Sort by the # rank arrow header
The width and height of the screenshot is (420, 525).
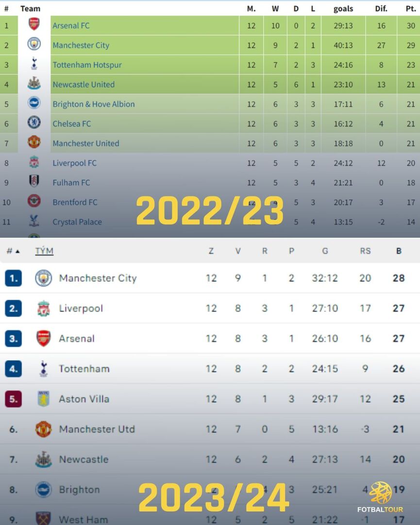coord(13,251)
